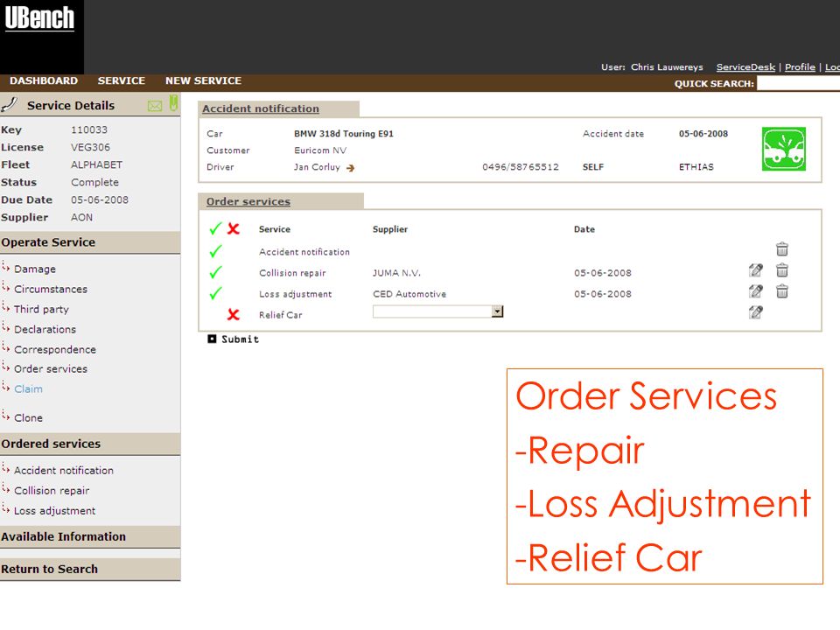Viewport: 840px width, 630px height.
Task: Open Loss adjustment under Ordered services
Action: [x=54, y=511]
